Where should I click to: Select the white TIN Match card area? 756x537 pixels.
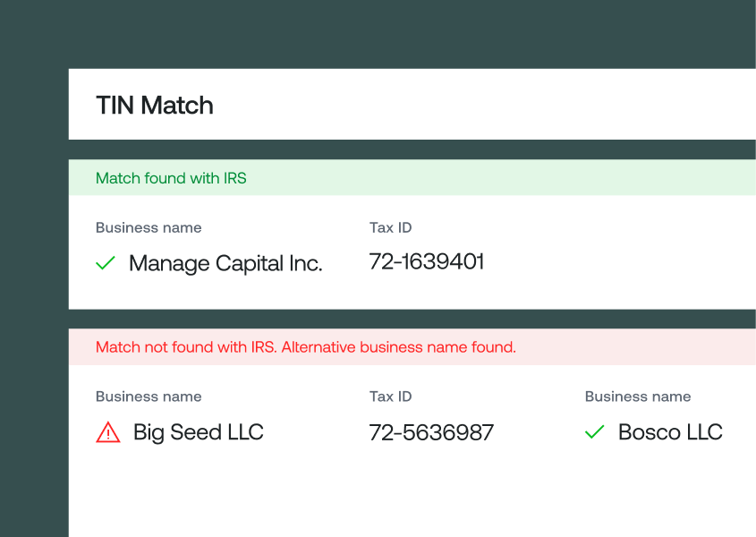click(412, 104)
